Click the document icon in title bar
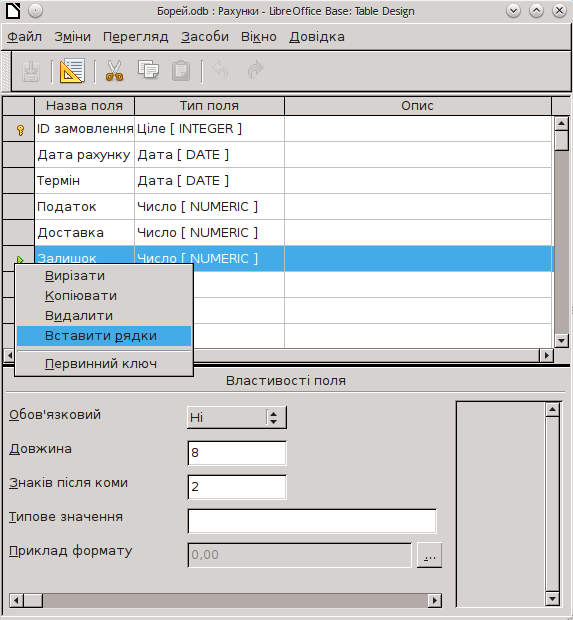The height and width of the screenshot is (620, 573). [13, 11]
